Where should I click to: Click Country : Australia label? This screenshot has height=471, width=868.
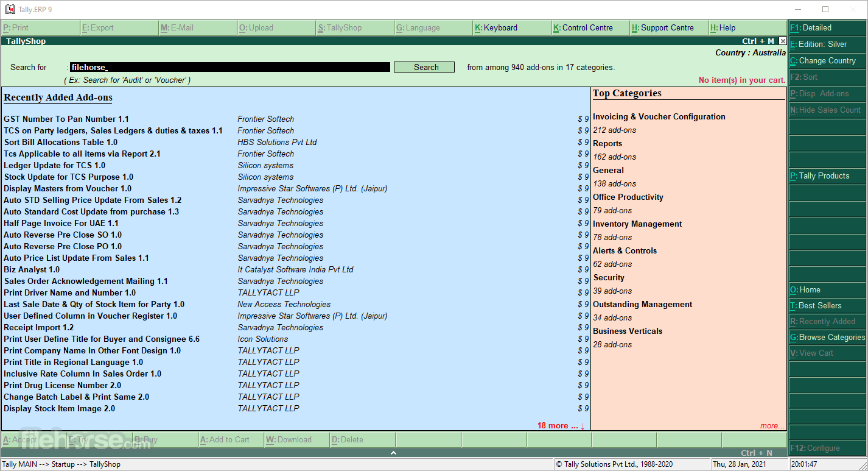(751, 53)
